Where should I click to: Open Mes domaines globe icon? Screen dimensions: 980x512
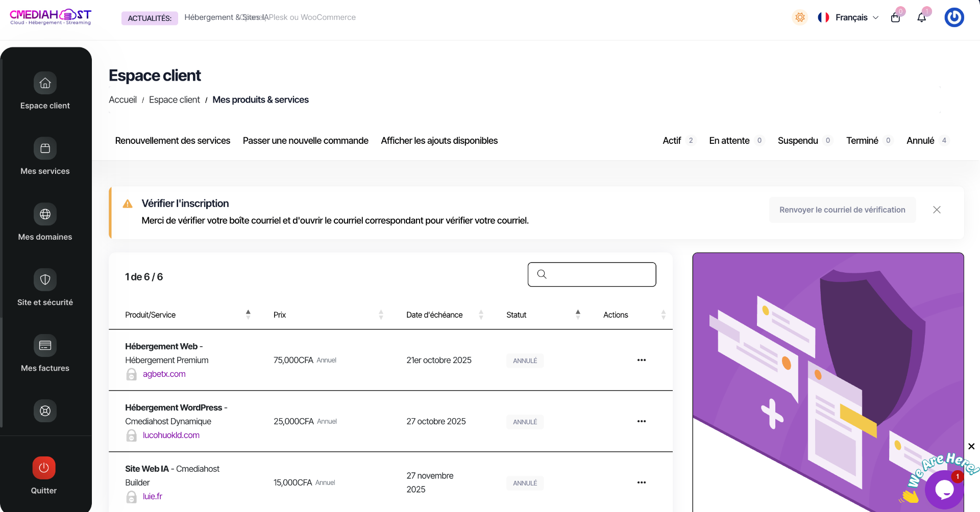click(x=45, y=214)
